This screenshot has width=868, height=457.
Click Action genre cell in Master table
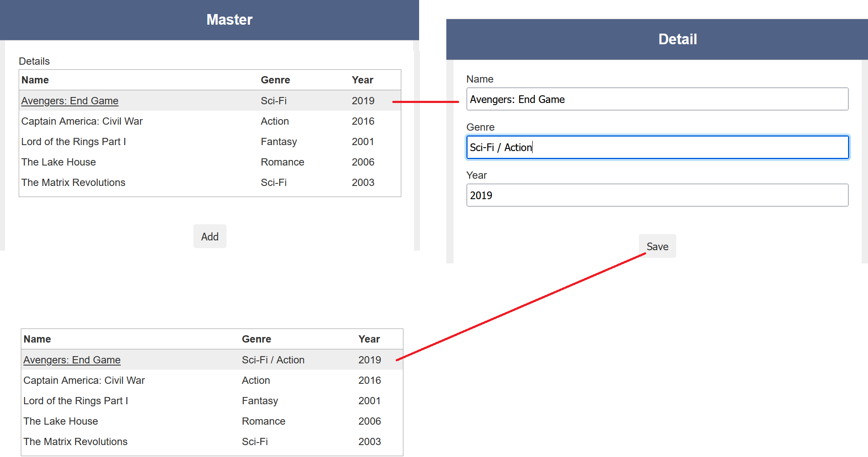[275, 121]
